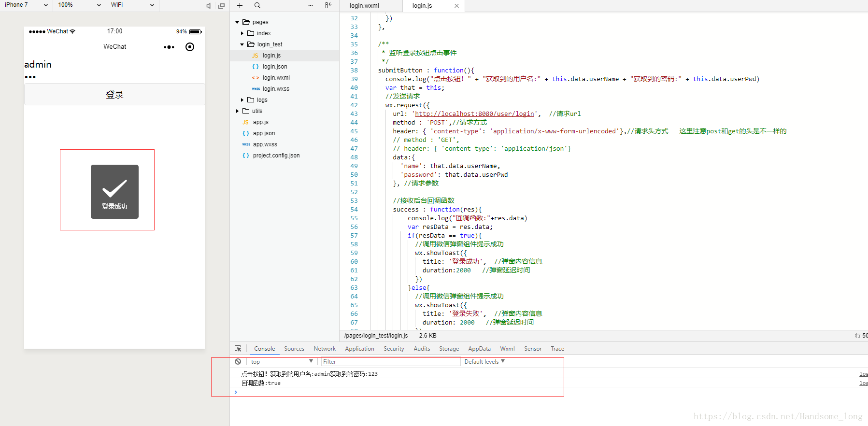Tap the 登录 login button in simulator
Viewport: 868px width, 426px height.
[114, 94]
